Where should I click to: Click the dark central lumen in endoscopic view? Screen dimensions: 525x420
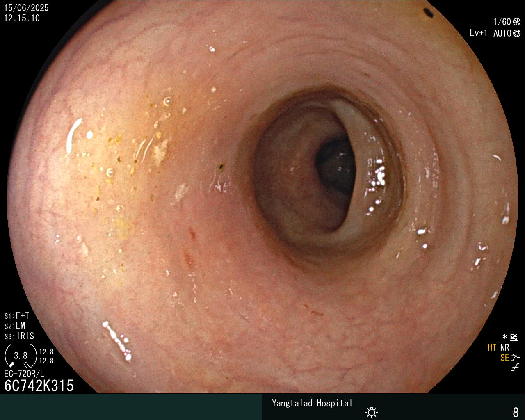coord(336,166)
